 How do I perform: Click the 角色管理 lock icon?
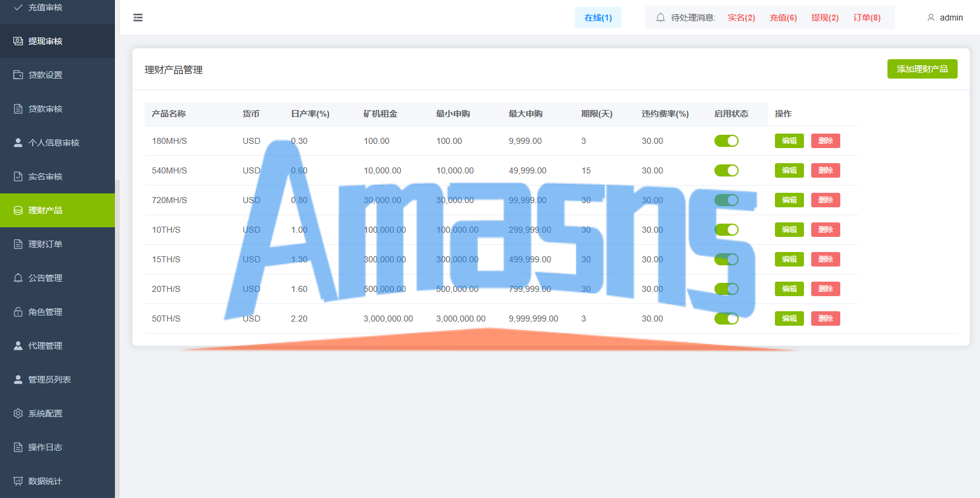click(x=18, y=312)
